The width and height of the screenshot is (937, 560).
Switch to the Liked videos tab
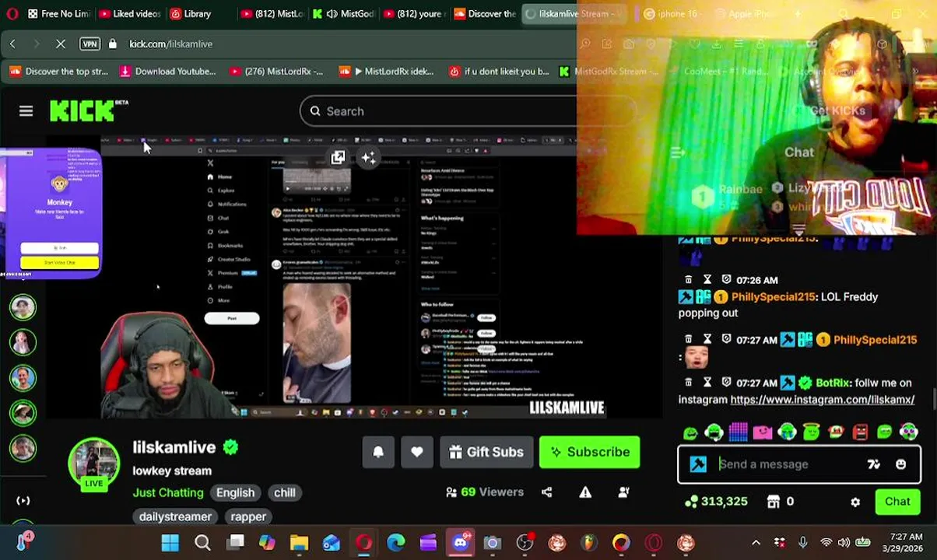coord(128,14)
